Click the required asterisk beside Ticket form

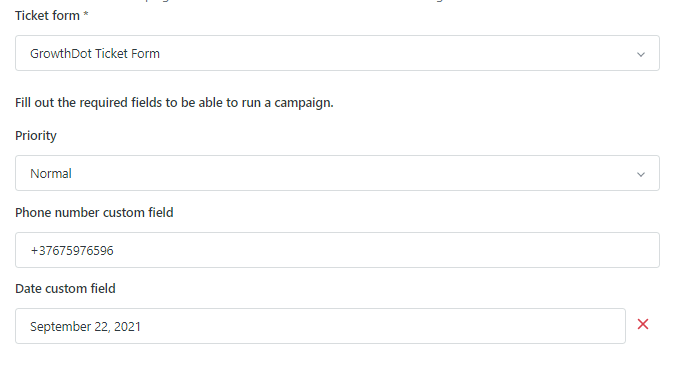(86, 14)
